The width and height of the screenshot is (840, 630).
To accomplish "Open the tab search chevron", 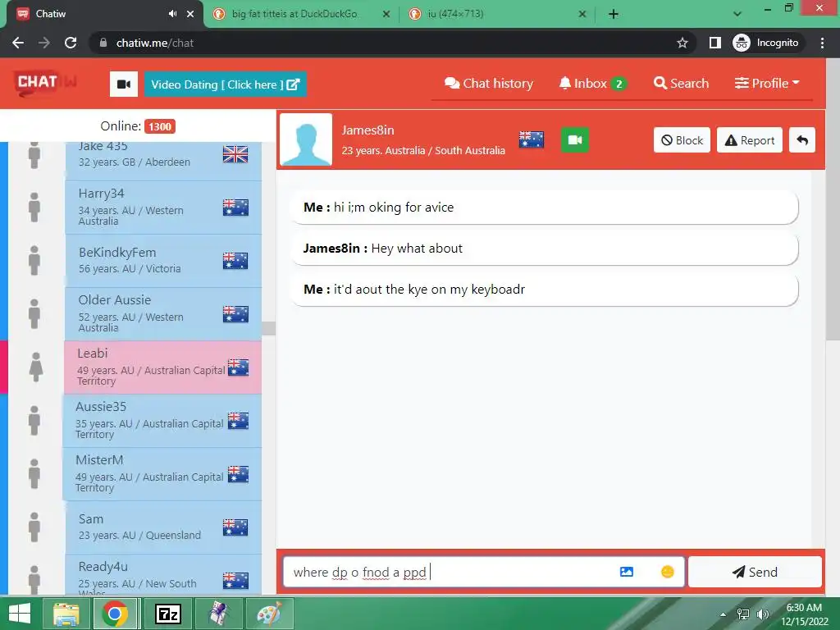I will click(x=737, y=14).
